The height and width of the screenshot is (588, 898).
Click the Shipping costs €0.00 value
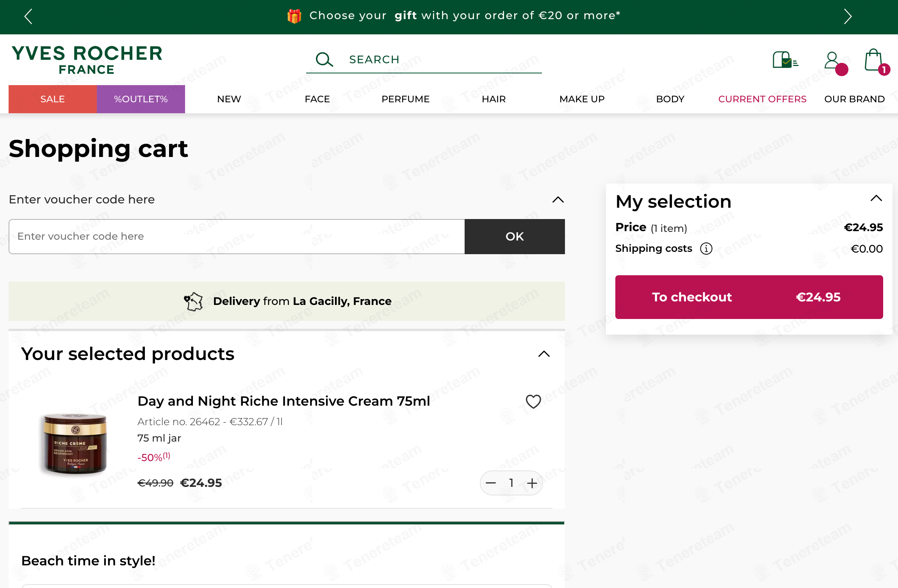867,249
